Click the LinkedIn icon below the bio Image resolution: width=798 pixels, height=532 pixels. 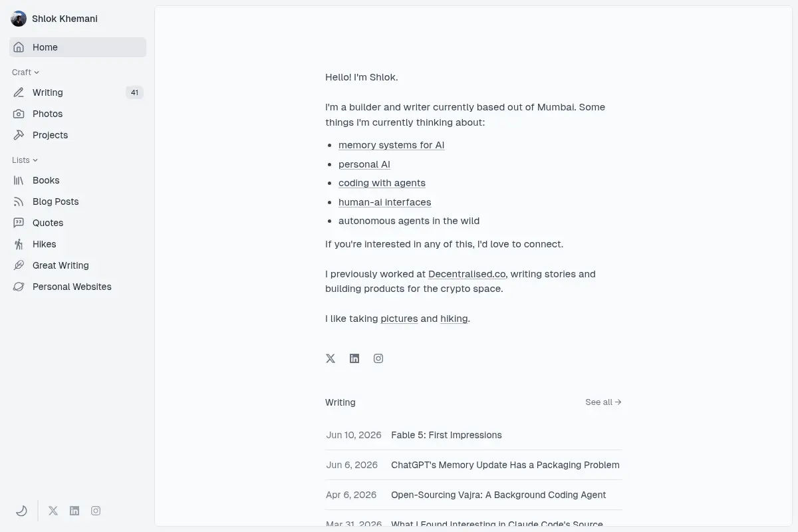pyautogui.click(x=354, y=358)
